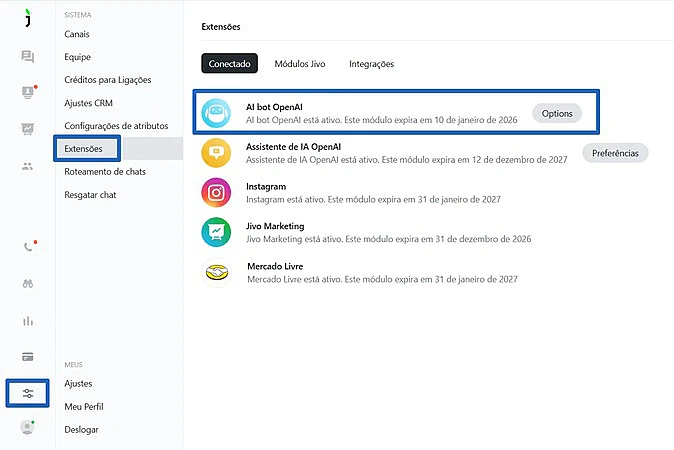Open the chats inbox icon
674x450 pixels.
tap(28, 56)
